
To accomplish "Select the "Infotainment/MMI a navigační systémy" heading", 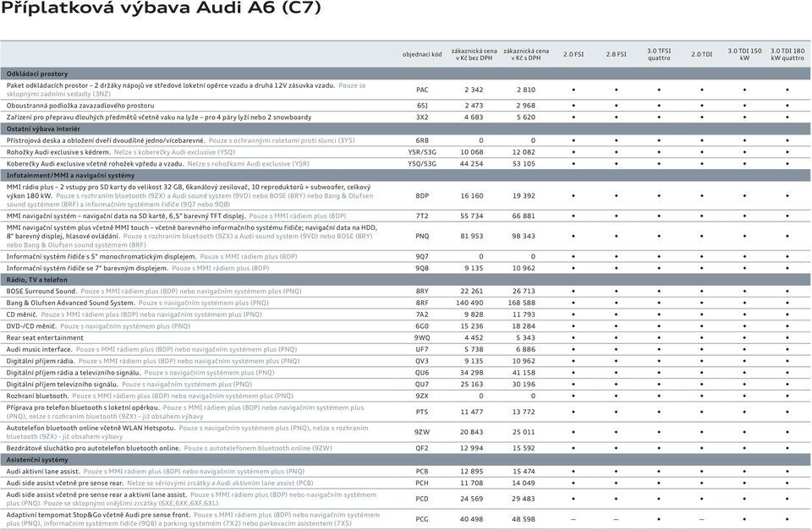I will (x=70, y=176).
